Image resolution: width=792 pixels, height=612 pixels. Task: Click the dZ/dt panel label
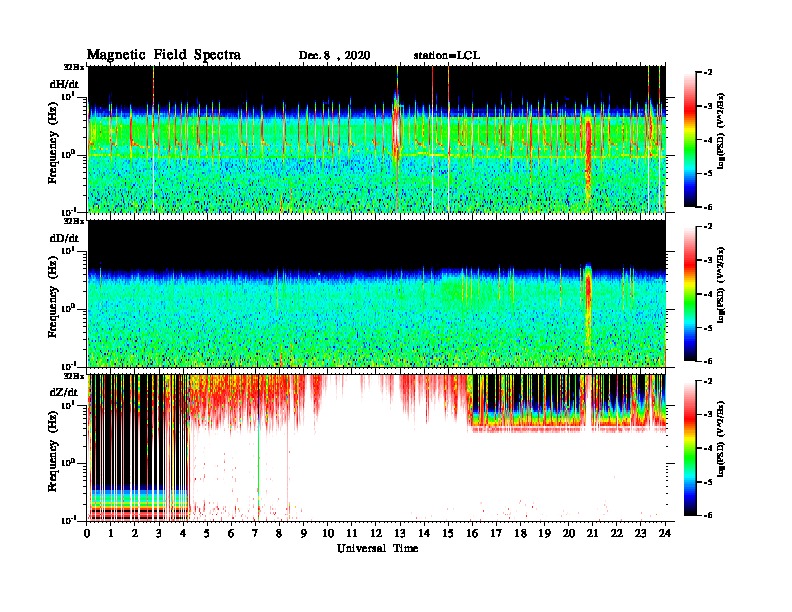[64, 392]
